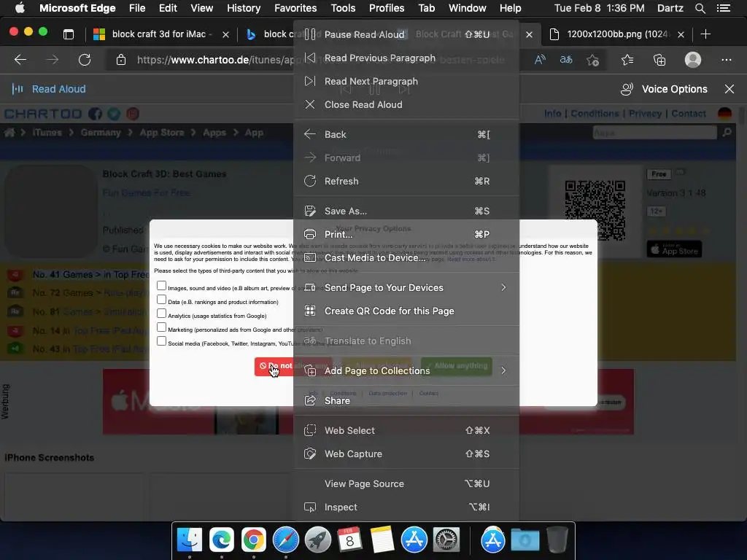747x560 pixels.
Task: Select Refresh in the context menu
Action: (406, 181)
